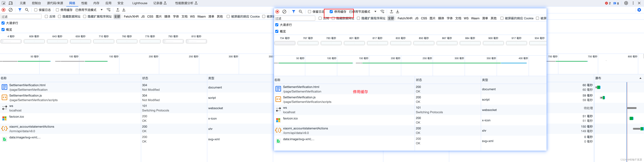Enable the unchecked 停用缓存 checkbox

pos(58,10)
